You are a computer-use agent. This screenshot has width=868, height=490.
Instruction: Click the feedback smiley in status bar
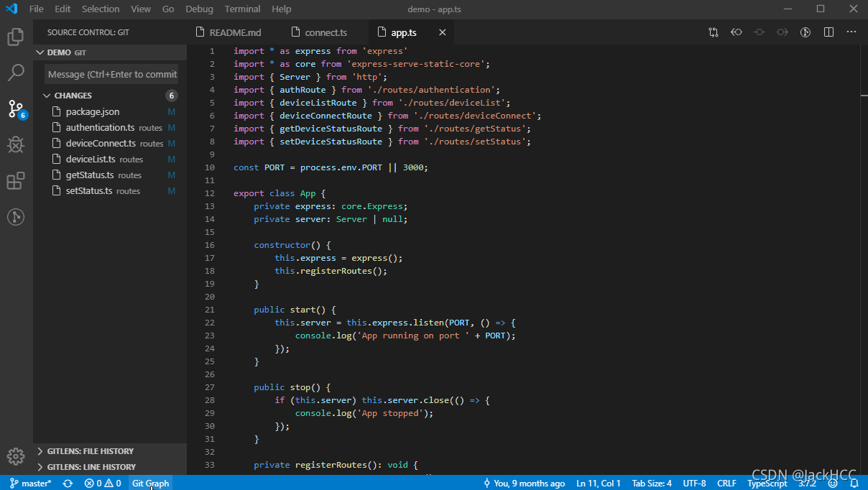click(x=833, y=484)
